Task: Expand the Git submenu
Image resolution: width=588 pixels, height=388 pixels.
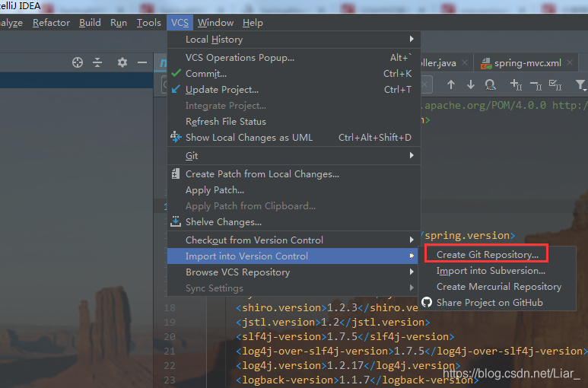Action: pos(412,155)
